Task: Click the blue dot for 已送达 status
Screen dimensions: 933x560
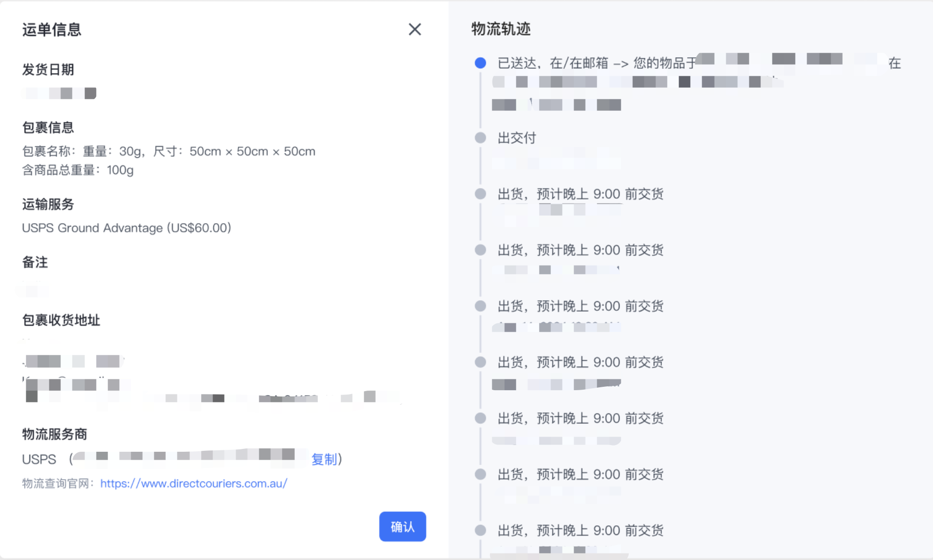Action: point(480,63)
